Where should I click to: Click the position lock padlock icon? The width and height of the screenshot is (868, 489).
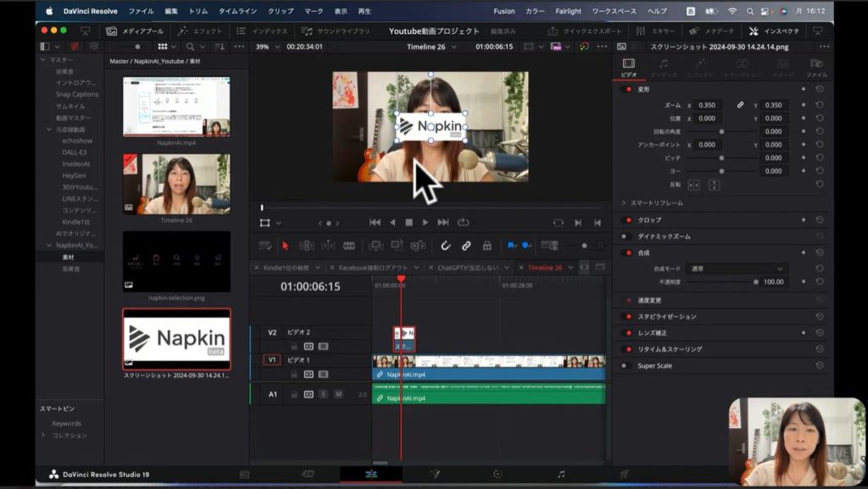pos(487,246)
